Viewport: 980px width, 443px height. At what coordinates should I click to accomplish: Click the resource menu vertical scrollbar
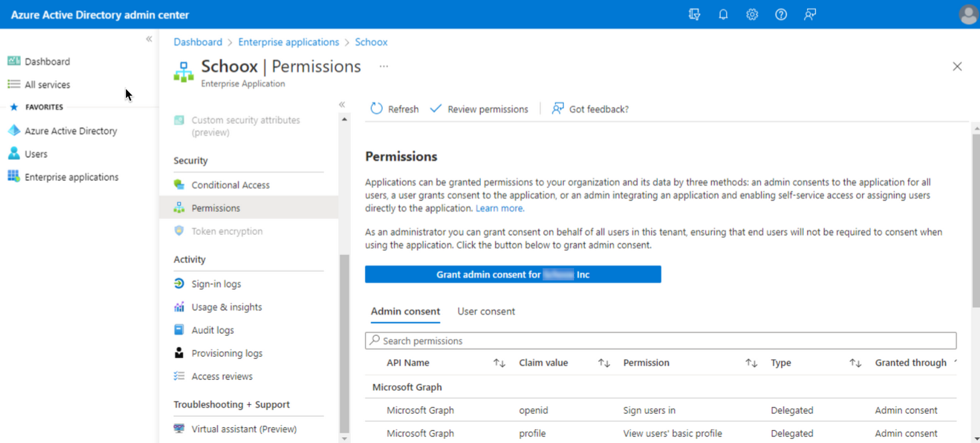pyautogui.click(x=344, y=343)
